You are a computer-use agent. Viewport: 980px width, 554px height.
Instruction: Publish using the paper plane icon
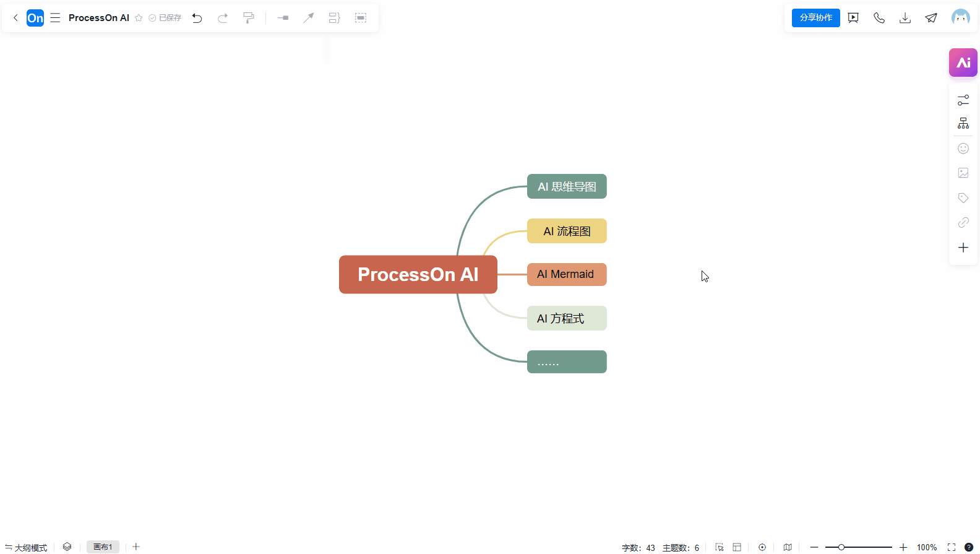(x=931, y=18)
